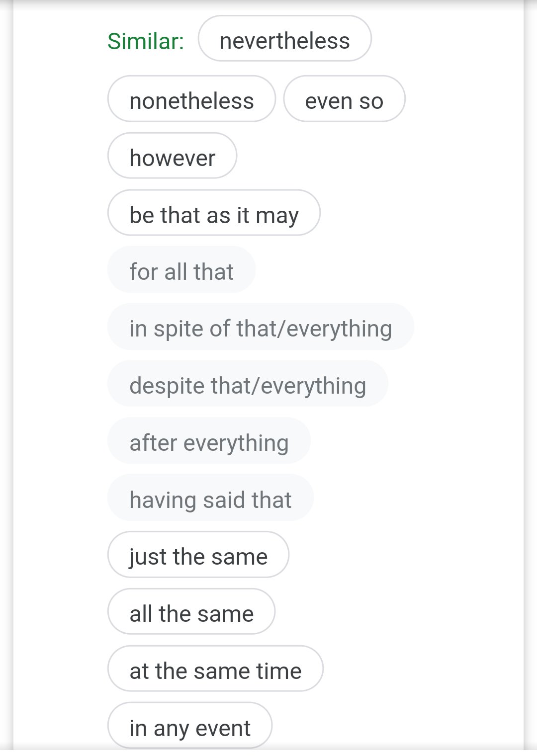Open the 'just the same' synonym
This screenshot has width=537, height=756.
point(198,556)
